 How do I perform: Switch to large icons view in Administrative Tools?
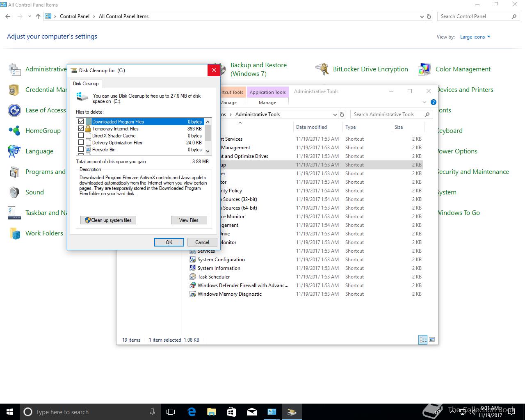[431, 340]
